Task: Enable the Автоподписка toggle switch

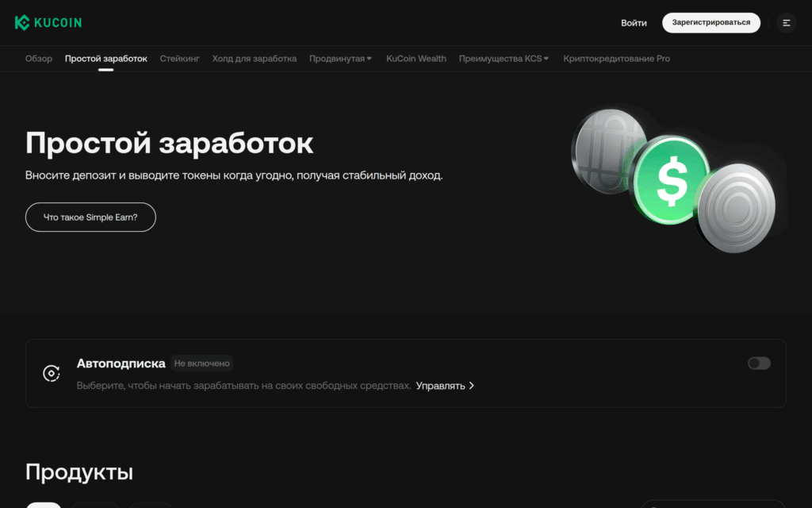Action: (x=759, y=364)
